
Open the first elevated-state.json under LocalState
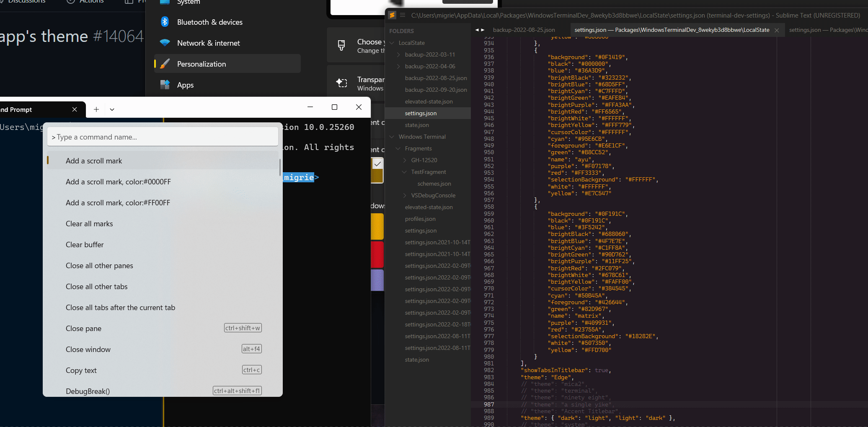click(x=429, y=101)
